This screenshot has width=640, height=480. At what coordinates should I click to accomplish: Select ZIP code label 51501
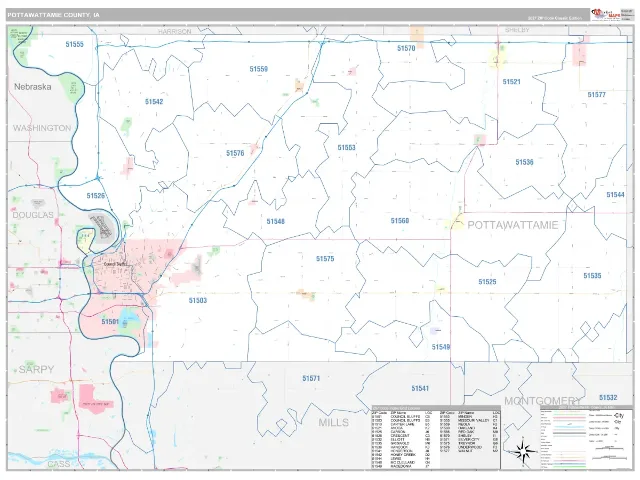point(110,322)
